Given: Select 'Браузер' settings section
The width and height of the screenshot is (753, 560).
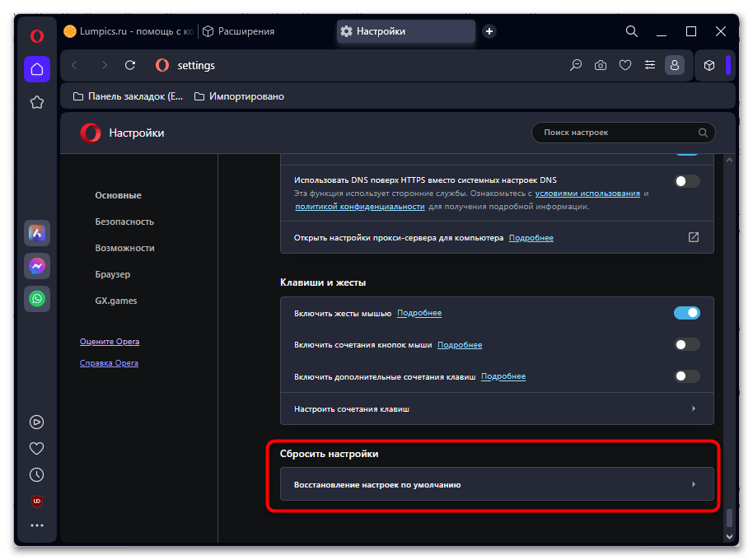Looking at the screenshot, I should pyautogui.click(x=112, y=274).
